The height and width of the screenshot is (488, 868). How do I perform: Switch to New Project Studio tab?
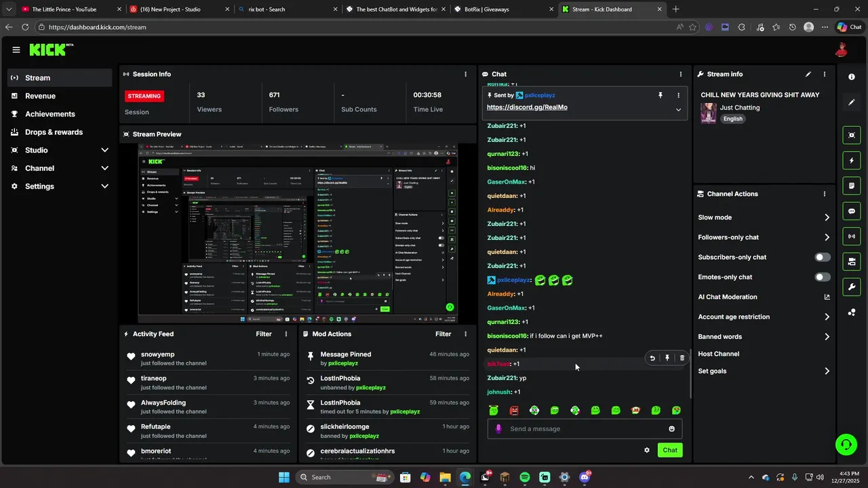click(179, 9)
